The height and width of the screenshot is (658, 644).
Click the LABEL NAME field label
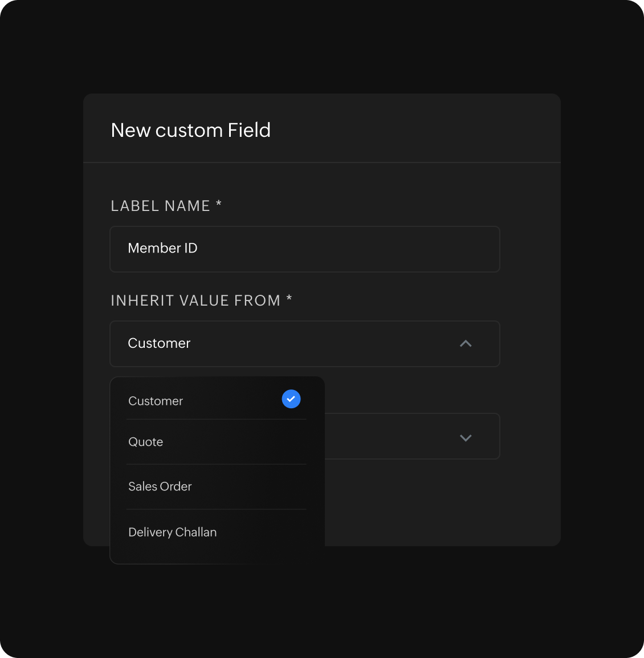(x=160, y=206)
